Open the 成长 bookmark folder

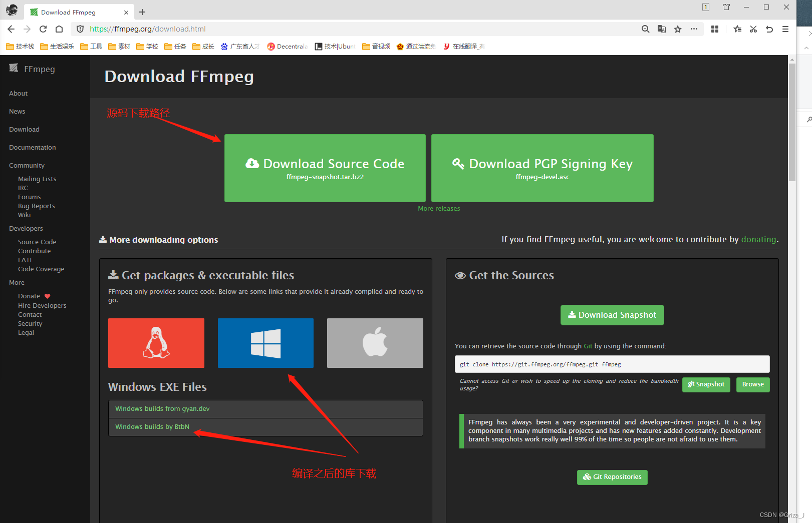pyautogui.click(x=203, y=47)
